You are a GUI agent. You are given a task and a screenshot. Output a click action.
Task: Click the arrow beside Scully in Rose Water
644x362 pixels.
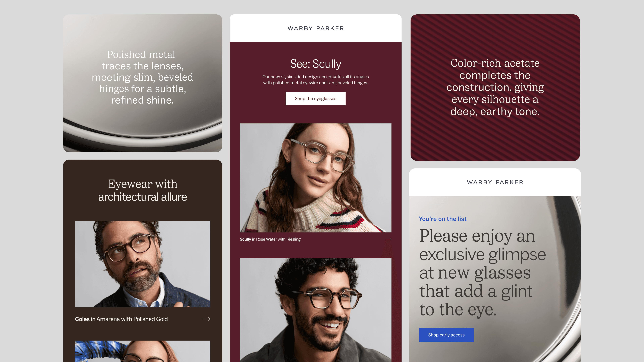click(x=388, y=239)
